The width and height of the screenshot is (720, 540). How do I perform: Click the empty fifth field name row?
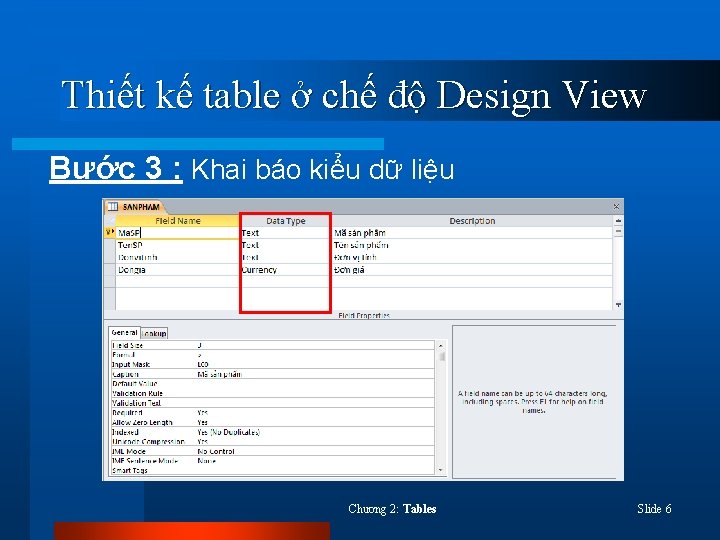tap(177, 282)
